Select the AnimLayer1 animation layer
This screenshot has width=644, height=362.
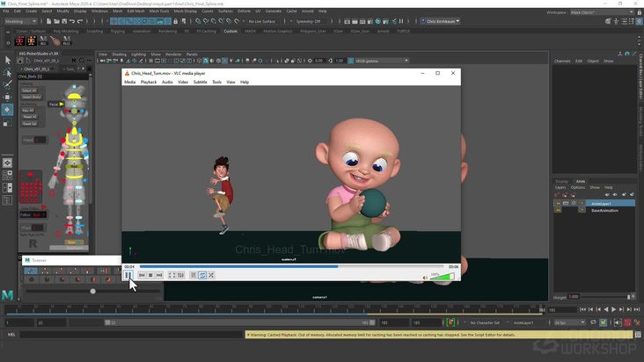pyautogui.click(x=602, y=203)
